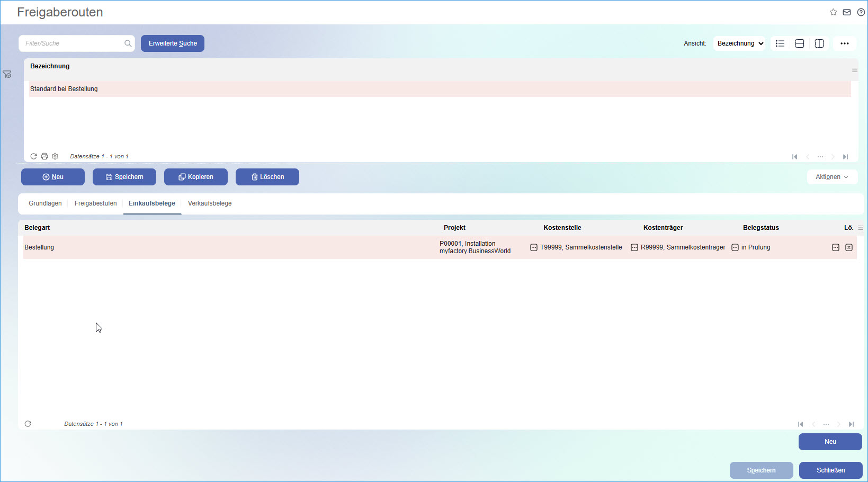
Task: Click Belegstatus column header
Action: (x=761, y=228)
